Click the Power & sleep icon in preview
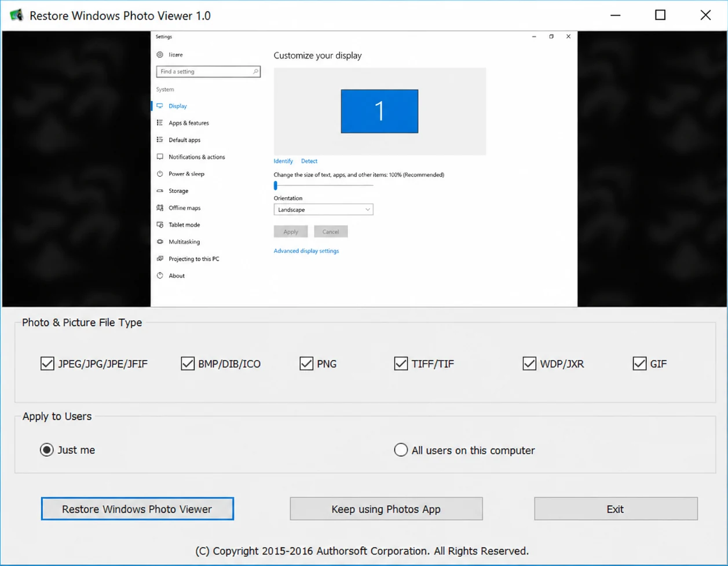Viewport: 728px width, 566px height. click(160, 174)
